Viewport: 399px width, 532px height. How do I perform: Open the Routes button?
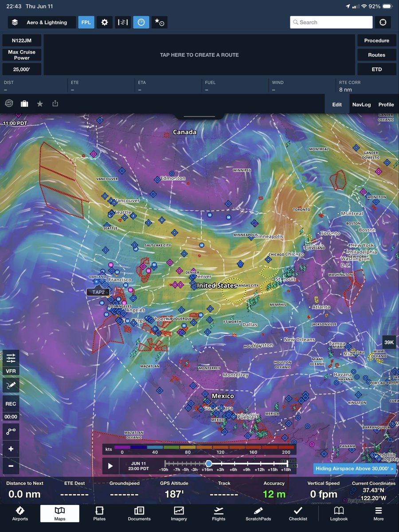tap(377, 55)
